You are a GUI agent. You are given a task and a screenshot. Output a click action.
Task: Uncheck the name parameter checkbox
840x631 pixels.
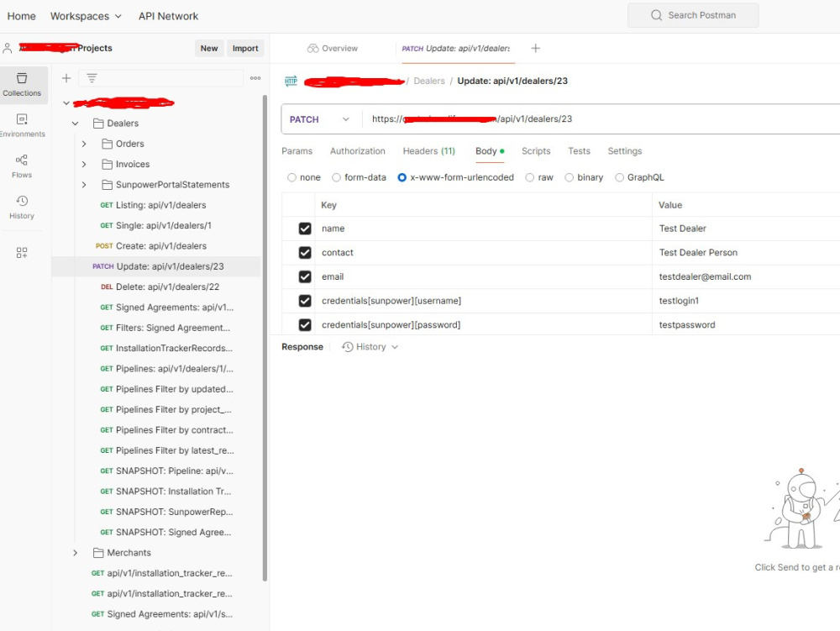[305, 229]
